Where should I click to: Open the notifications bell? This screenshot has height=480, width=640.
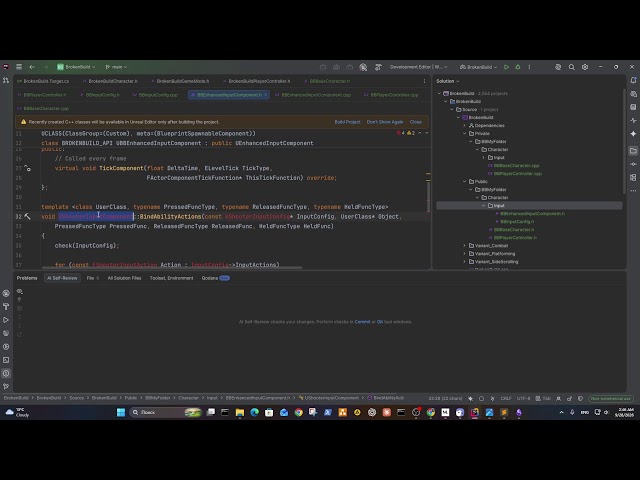pyautogui.click(x=633, y=80)
